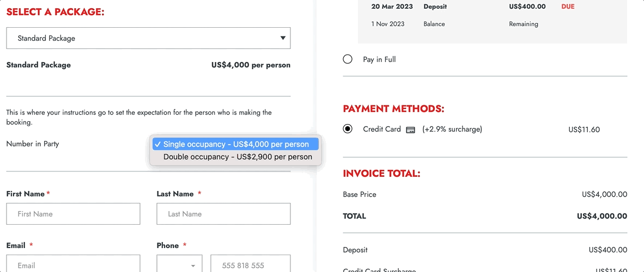Open the Standard Package select box
The height and width of the screenshot is (272, 644).
pos(148,38)
